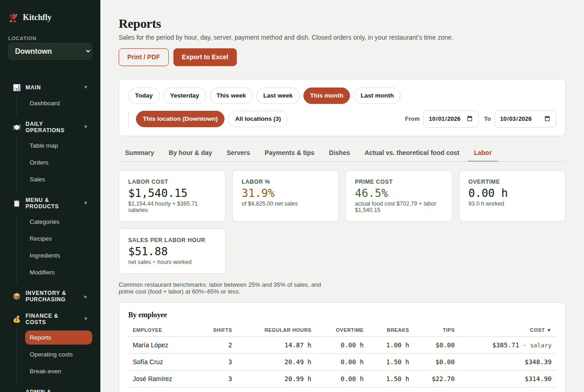Collapse the Menu & Products section arrow
Screen dimensions: 584x392
coord(86,203)
